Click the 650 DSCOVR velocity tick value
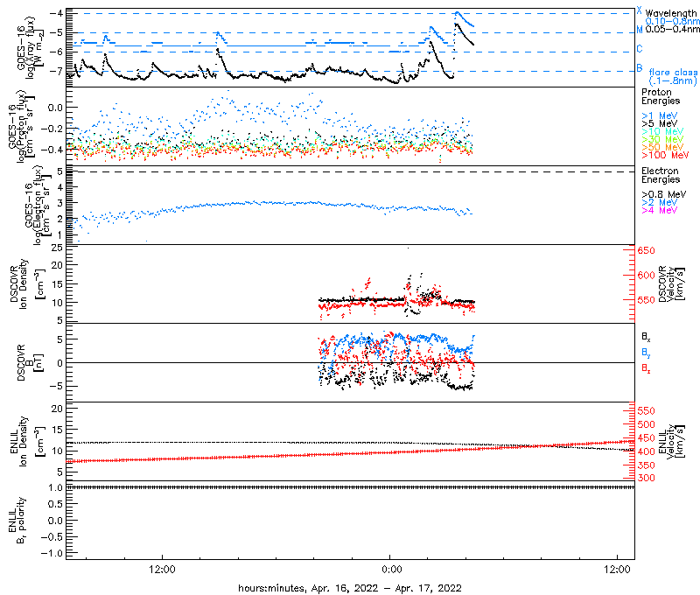700x595 pixels. [646, 251]
